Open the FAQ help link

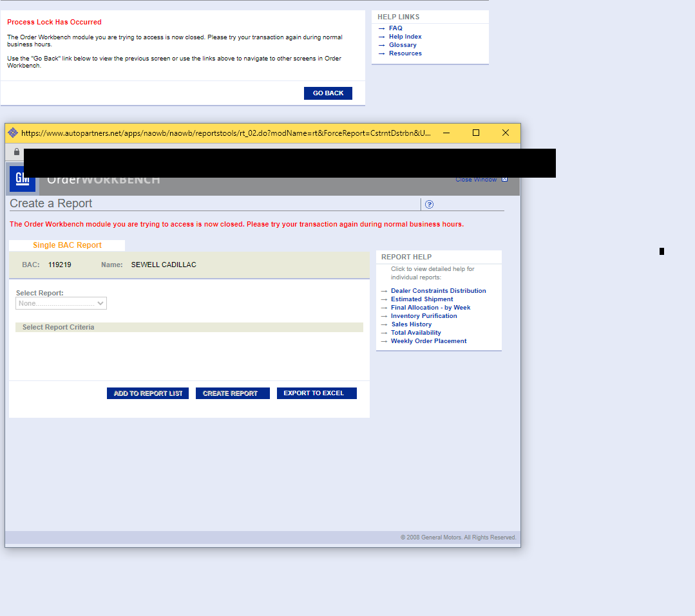point(395,28)
